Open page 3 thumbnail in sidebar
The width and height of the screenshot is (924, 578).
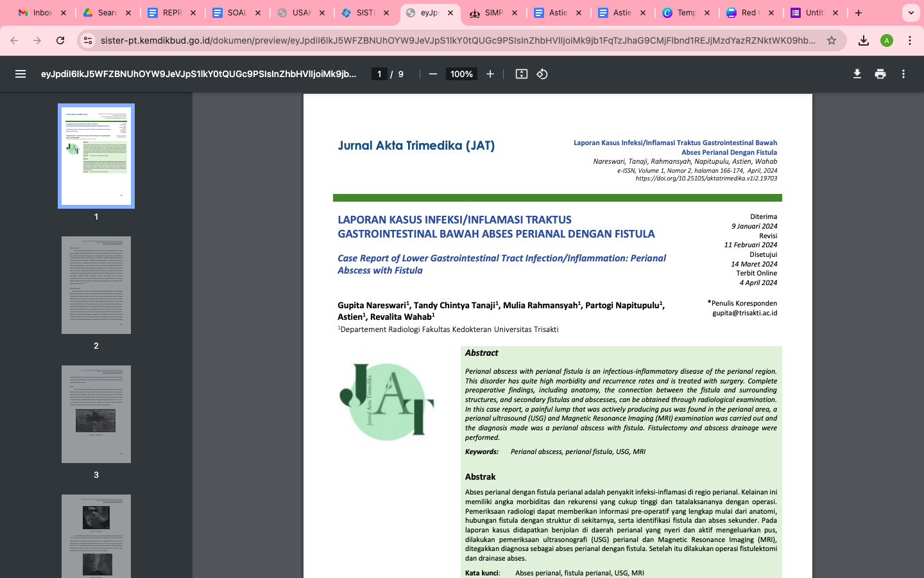96,414
